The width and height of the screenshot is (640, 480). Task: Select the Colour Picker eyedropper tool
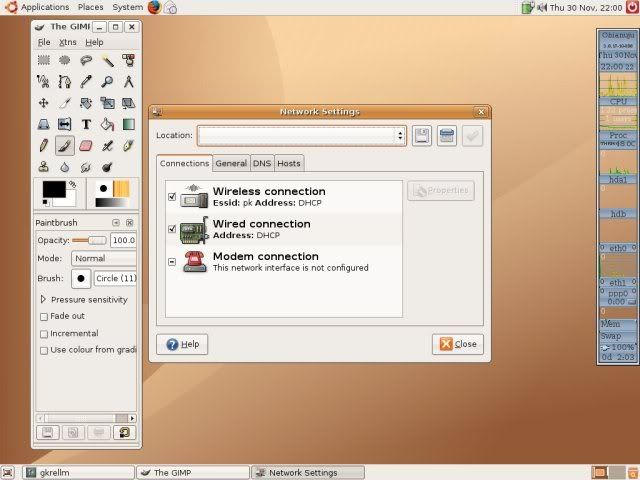[x=86, y=82]
